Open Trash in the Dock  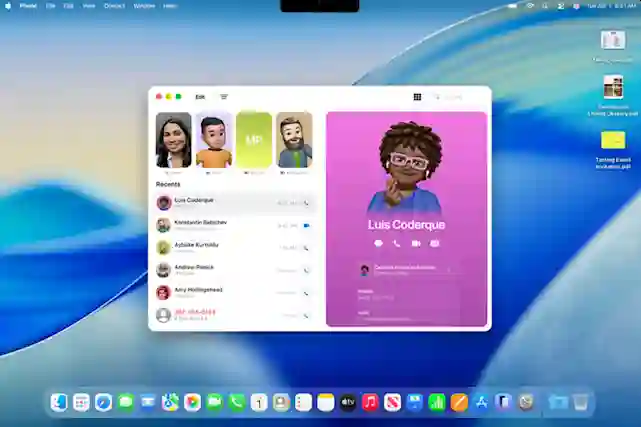pyautogui.click(x=580, y=402)
